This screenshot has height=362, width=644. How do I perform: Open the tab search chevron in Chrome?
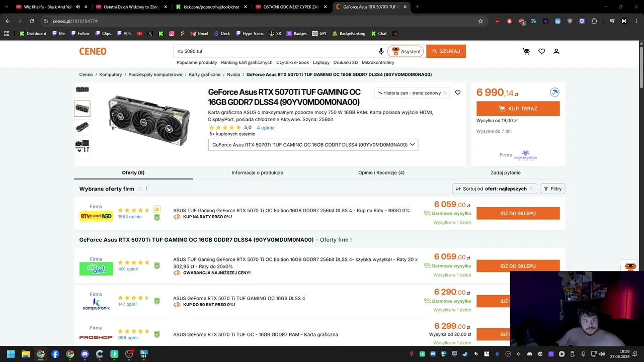[x=7, y=7]
